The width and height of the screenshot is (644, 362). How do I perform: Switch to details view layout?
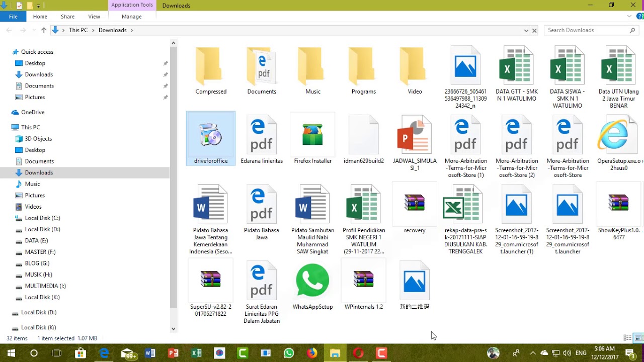click(627, 338)
